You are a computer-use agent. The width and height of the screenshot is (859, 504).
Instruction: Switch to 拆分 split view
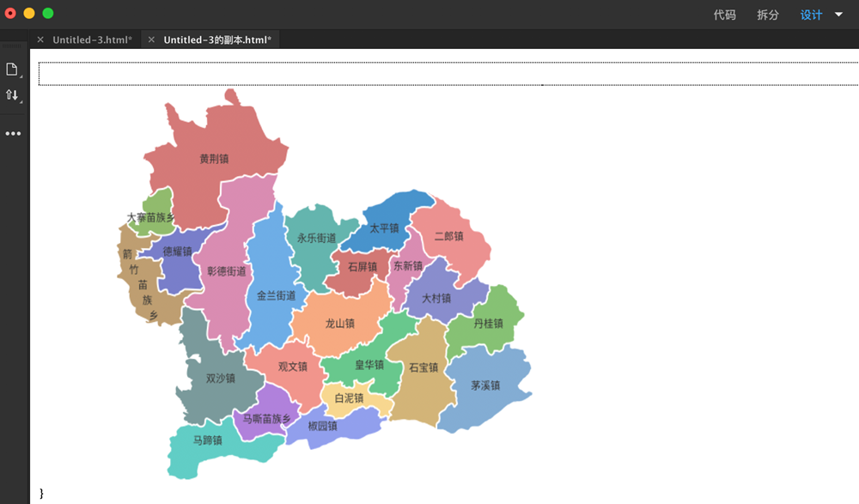point(768,15)
